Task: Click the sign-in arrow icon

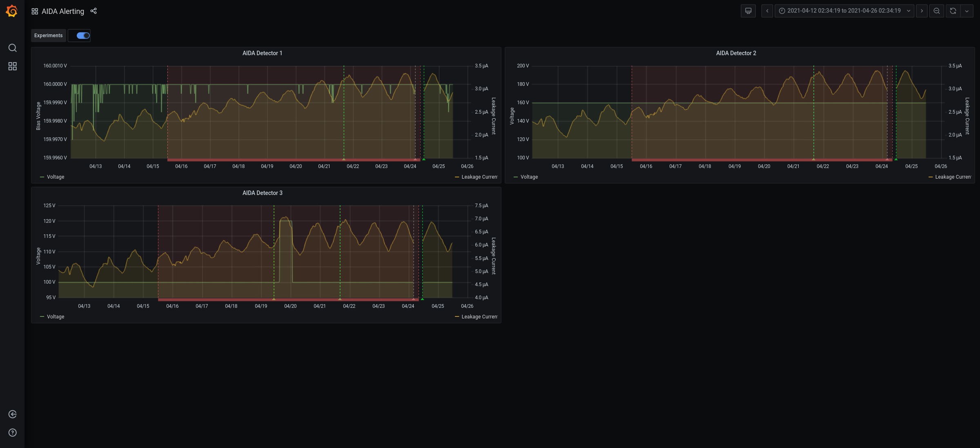Action: (13, 414)
